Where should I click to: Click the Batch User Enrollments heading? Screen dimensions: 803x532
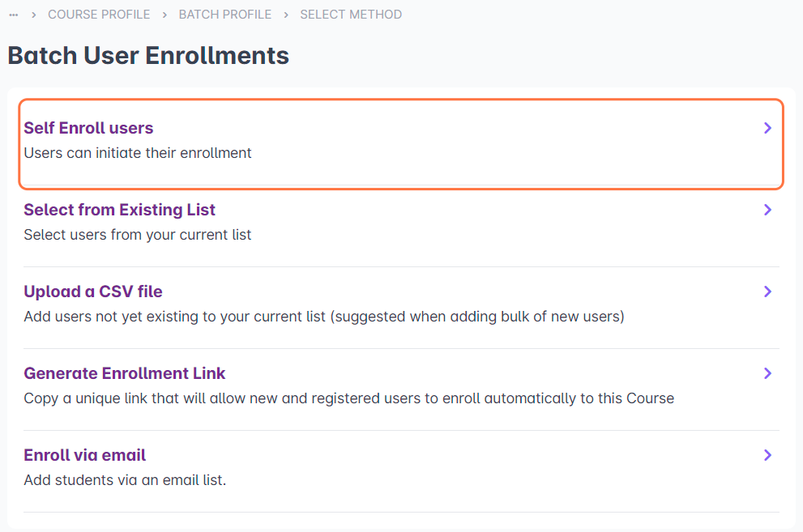[148, 55]
